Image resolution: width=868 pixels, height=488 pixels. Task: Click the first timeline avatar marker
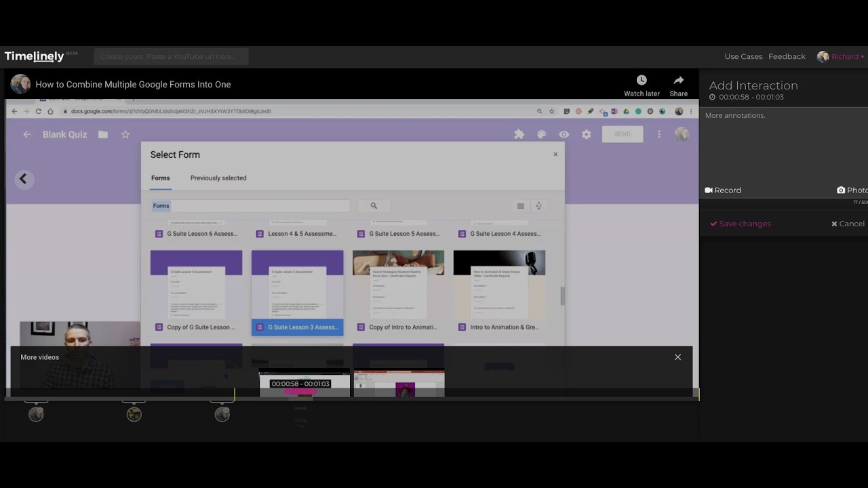pos(36,414)
